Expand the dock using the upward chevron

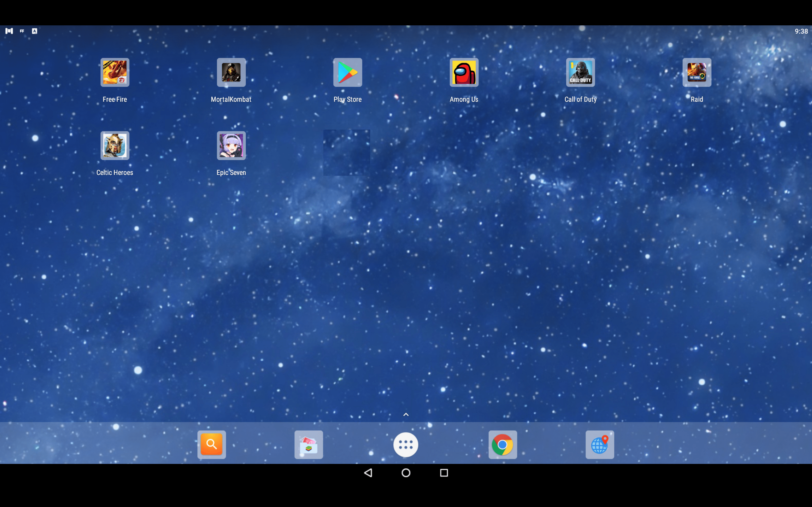click(x=406, y=414)
